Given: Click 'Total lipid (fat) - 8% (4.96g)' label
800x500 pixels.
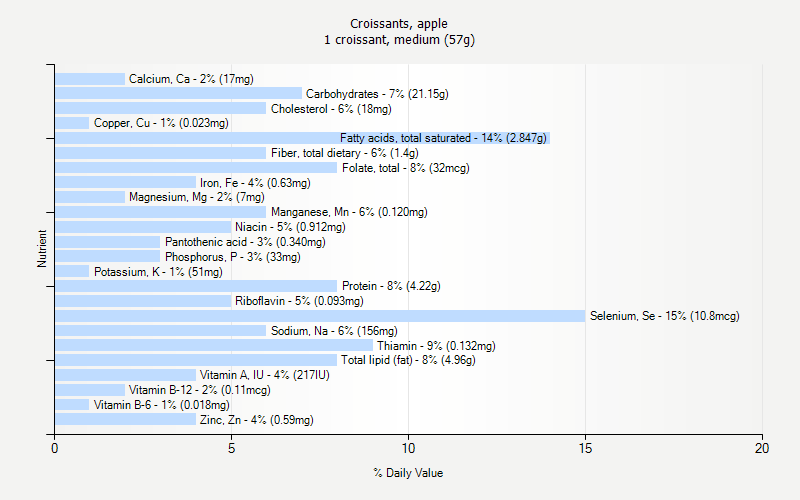Looking at the screenshot, I should point(408,360).
